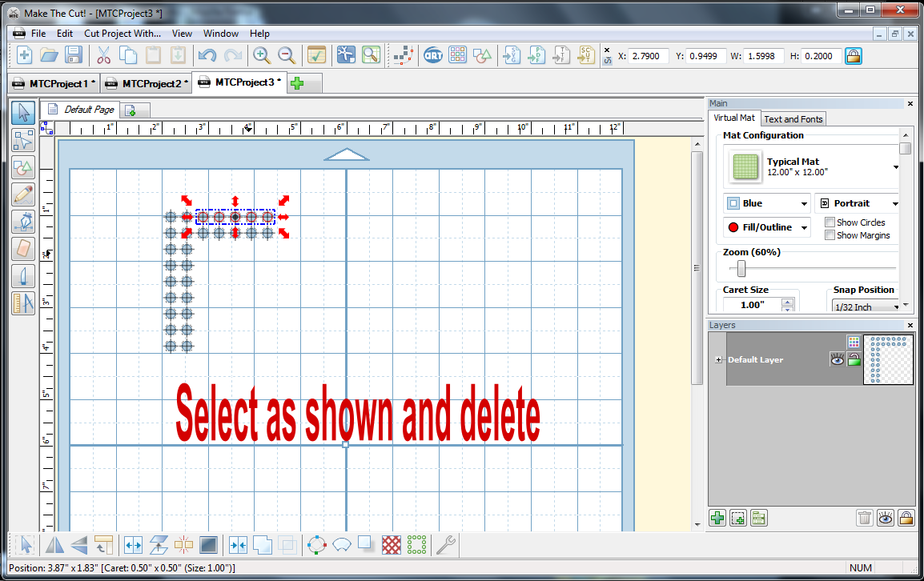924x581 pixels.
Task: Save the project with the floppy disk icon
Action: (x=74, y=55)
